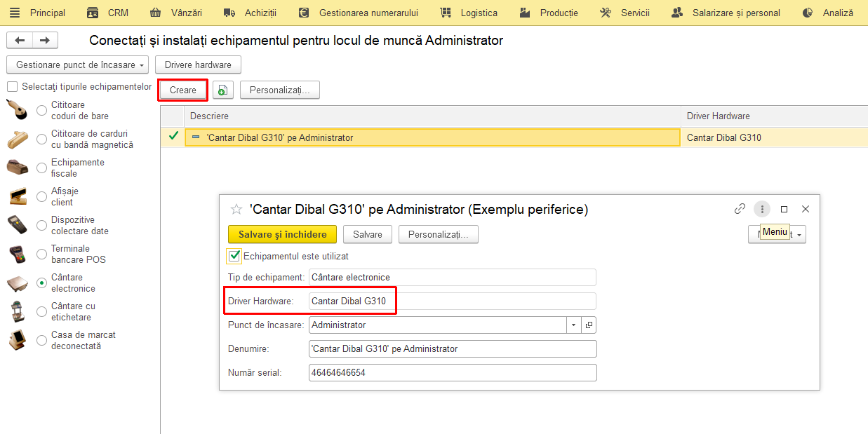868x434 pixels.
Task: Select Terminale bancare POS radio button
Action: pyautogui.click(x=42, y=255)
